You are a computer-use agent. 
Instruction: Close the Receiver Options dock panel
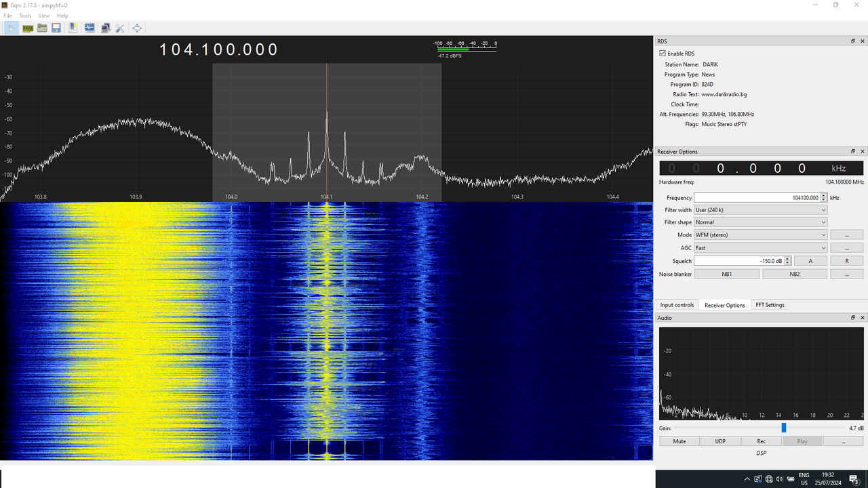coord(863,152)
